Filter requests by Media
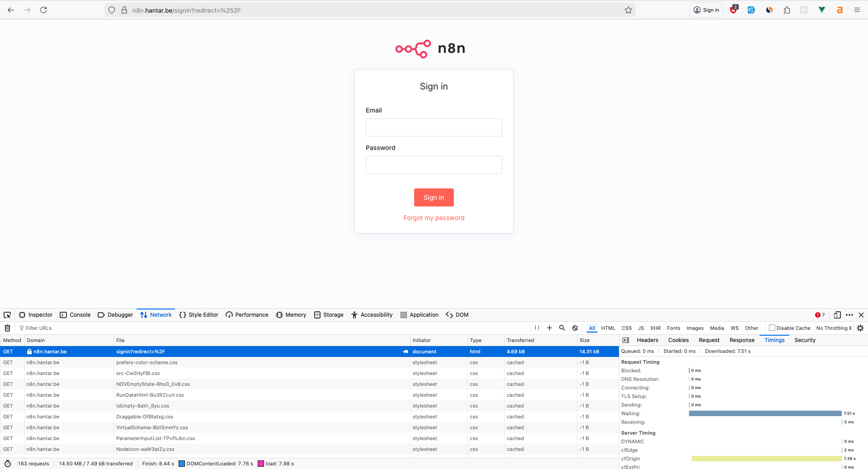Image resolution: width=868 pixels, height=469 pixels. [x=717, y=328]
